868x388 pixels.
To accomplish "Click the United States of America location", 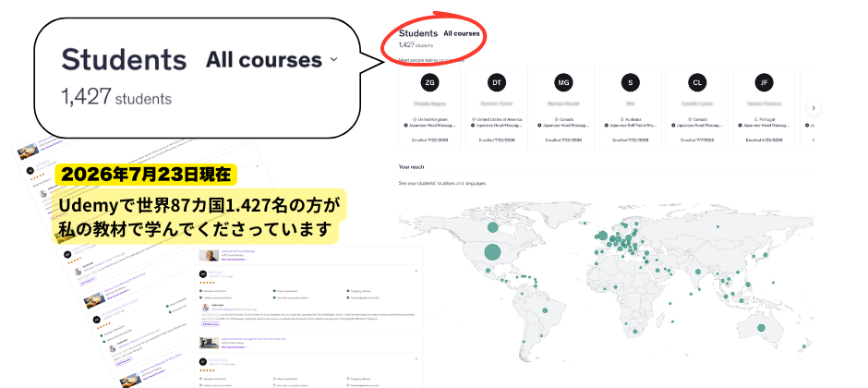I will [499, 119].
